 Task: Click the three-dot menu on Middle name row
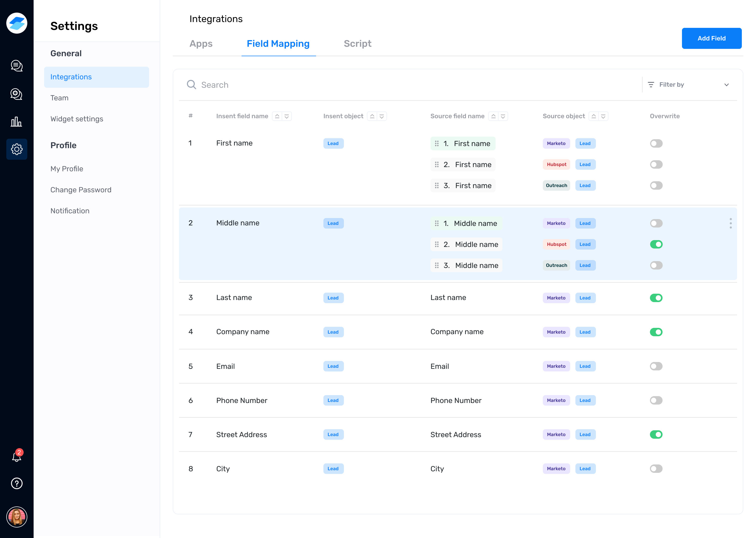pos(730,223)
